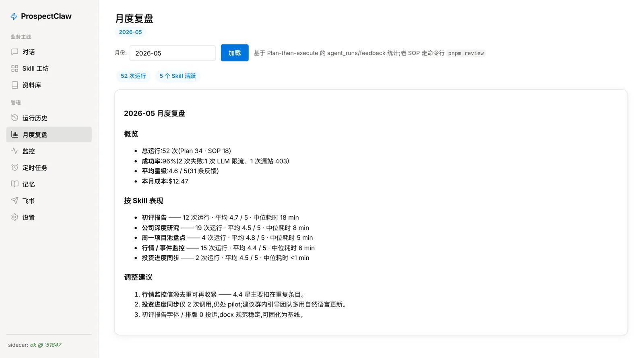644x358 pixels.
Task: Click the 运行历史 clock history icon
Action: [x=15, y=118]
